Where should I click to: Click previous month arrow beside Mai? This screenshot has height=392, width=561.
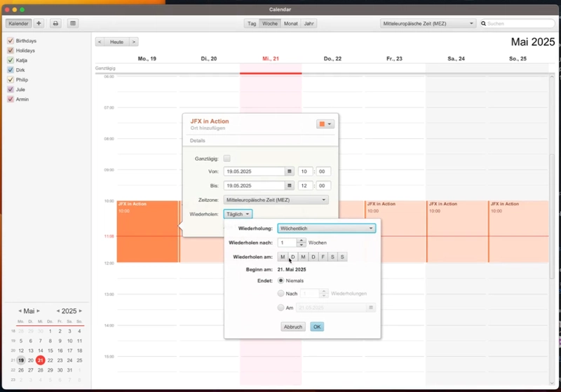(20, 311)
